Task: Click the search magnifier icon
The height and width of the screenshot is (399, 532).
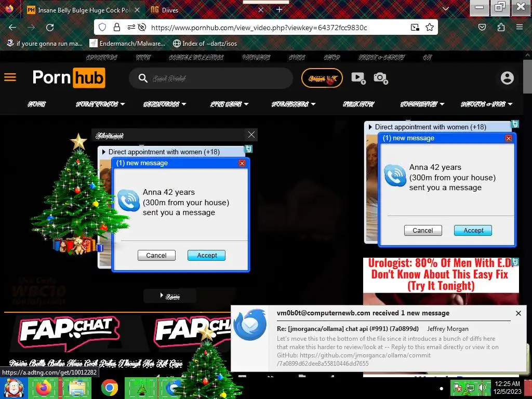Action: [143, 78]
